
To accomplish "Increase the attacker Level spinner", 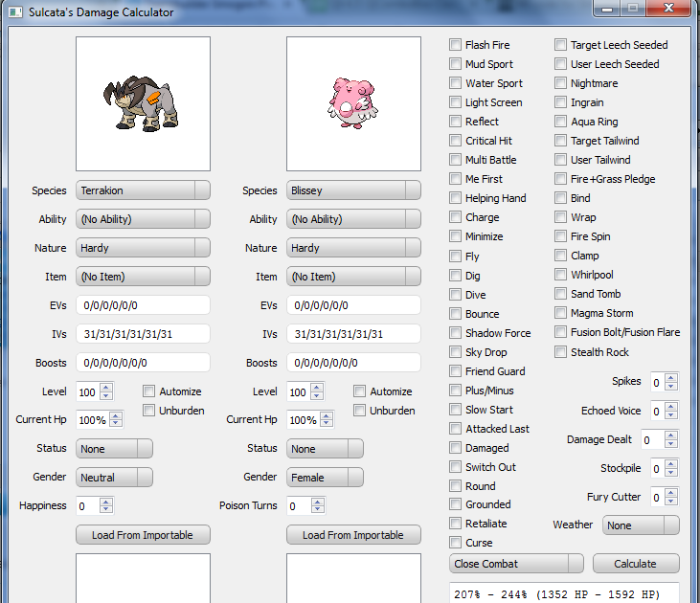I will pos(106,388).
